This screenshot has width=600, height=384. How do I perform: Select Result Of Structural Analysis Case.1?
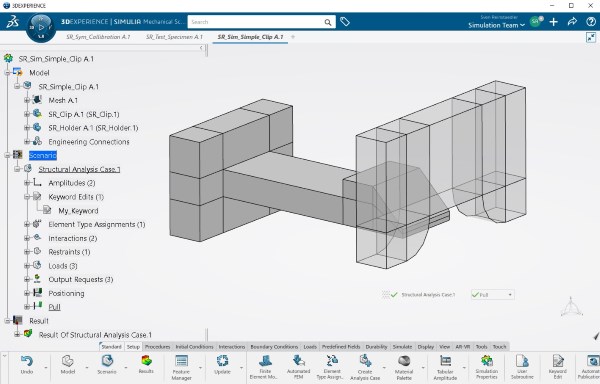95,335
